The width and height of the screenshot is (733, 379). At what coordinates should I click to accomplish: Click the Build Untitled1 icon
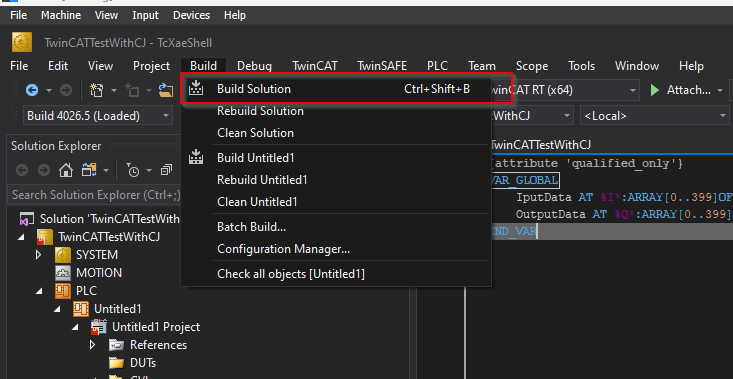[x=196, y=157]
